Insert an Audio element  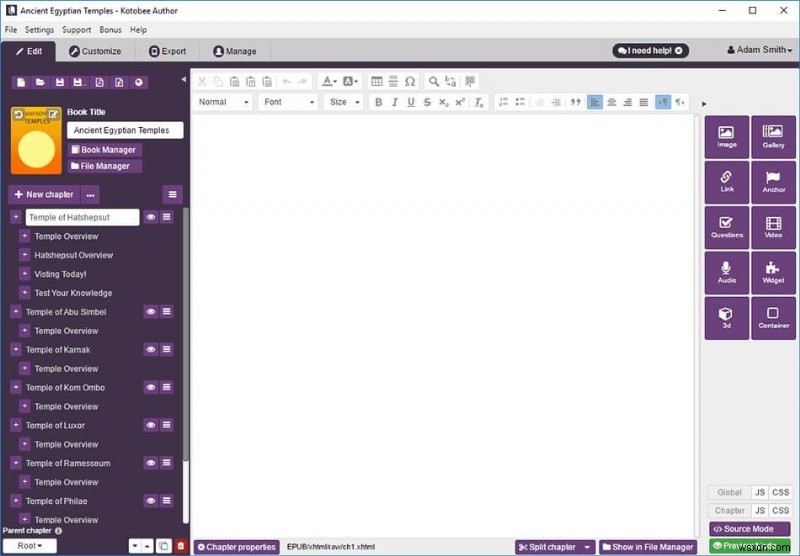click(x=727, y=273)
